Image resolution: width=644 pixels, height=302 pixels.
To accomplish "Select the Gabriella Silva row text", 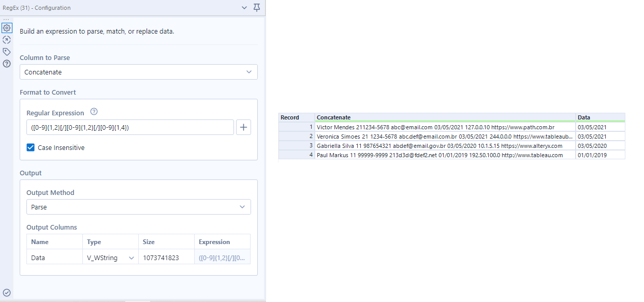I will click(x=439, y=146).
